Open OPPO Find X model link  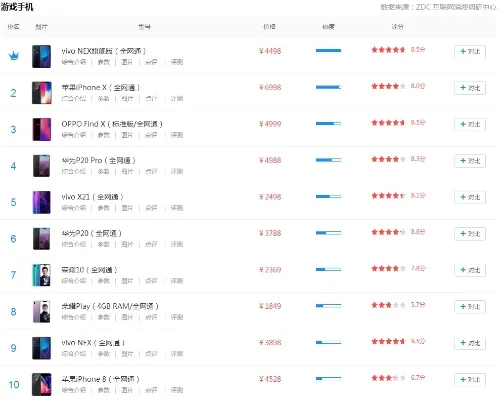coord(112,124)
